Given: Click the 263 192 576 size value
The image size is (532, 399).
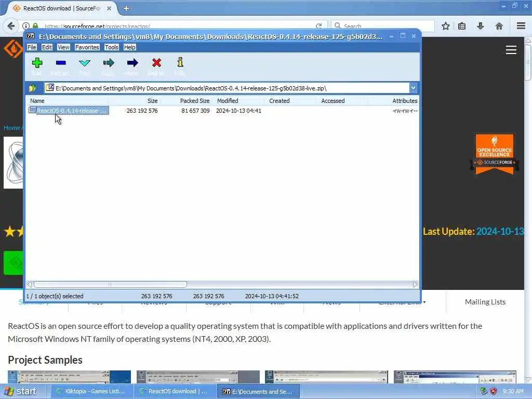Looking at the screenshot, I should 142,111.
